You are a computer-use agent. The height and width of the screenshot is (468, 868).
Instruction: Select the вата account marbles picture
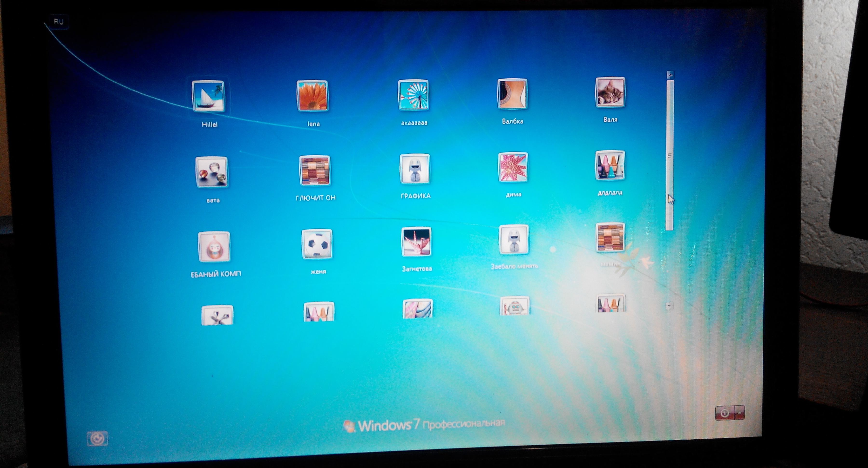(x=212, y=172)
